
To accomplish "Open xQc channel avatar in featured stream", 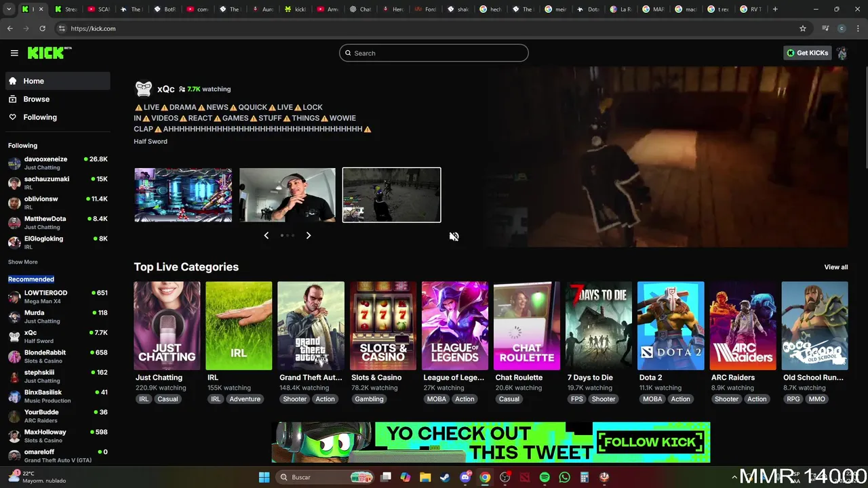I will point(144,89).
